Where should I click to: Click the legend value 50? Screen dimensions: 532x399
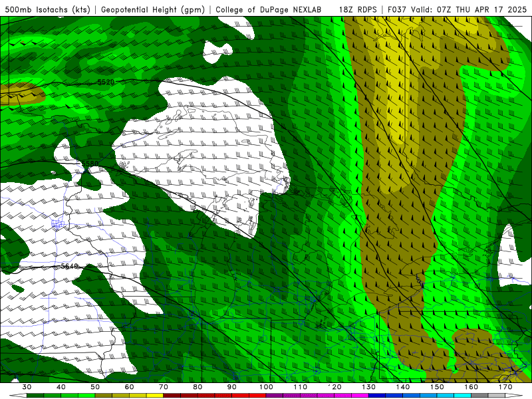(95, 387)
